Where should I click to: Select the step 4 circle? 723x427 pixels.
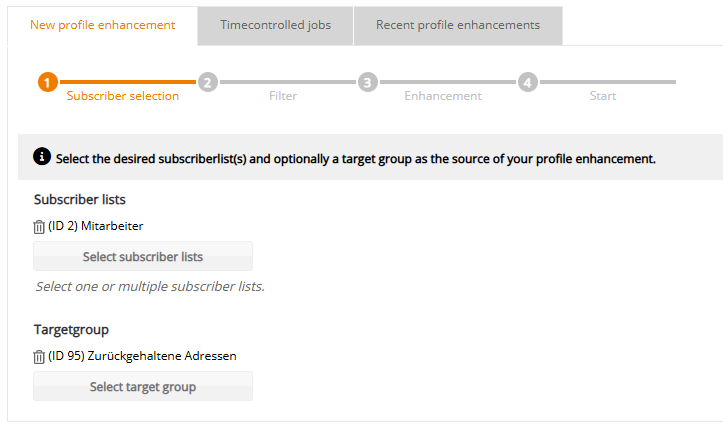(527, 82)
